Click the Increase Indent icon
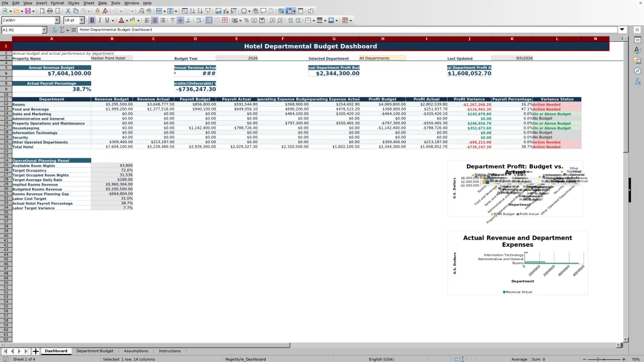The width and height of the screenshot is (644, 362). 290,20
